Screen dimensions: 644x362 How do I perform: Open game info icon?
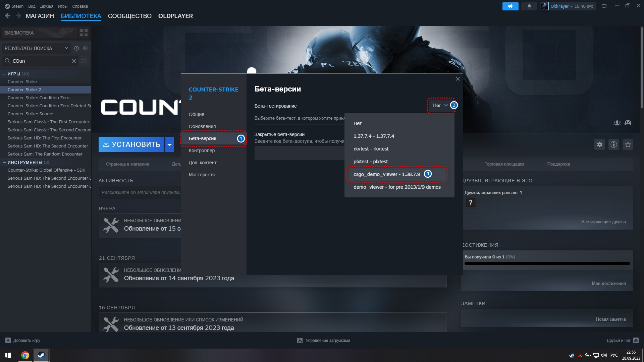(614, 144)
